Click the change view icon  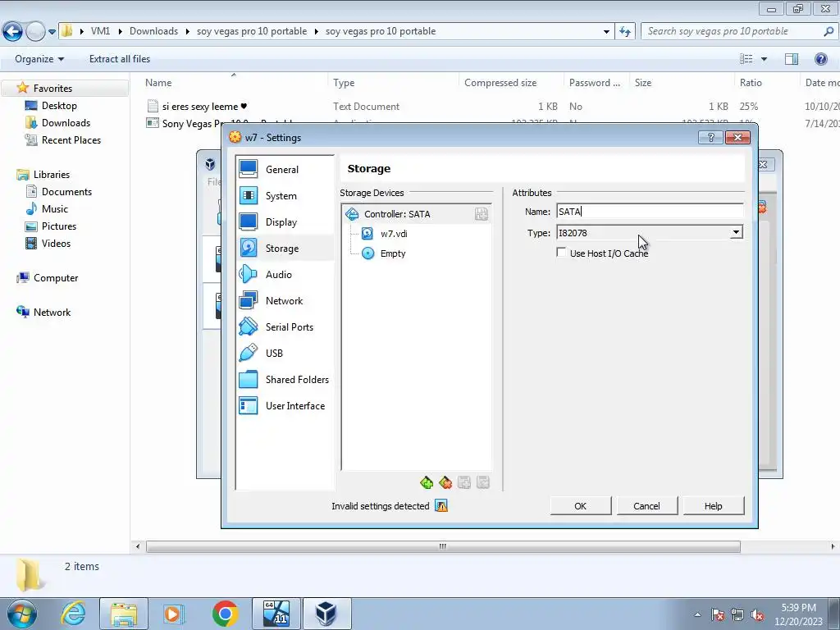click(746, 59)
